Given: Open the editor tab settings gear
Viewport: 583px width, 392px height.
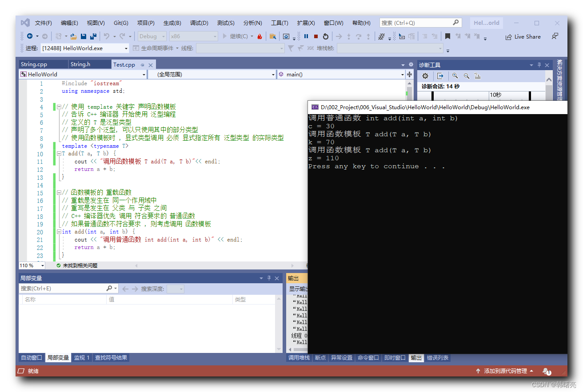Looking at the screenshot, I should pos(411,64).
